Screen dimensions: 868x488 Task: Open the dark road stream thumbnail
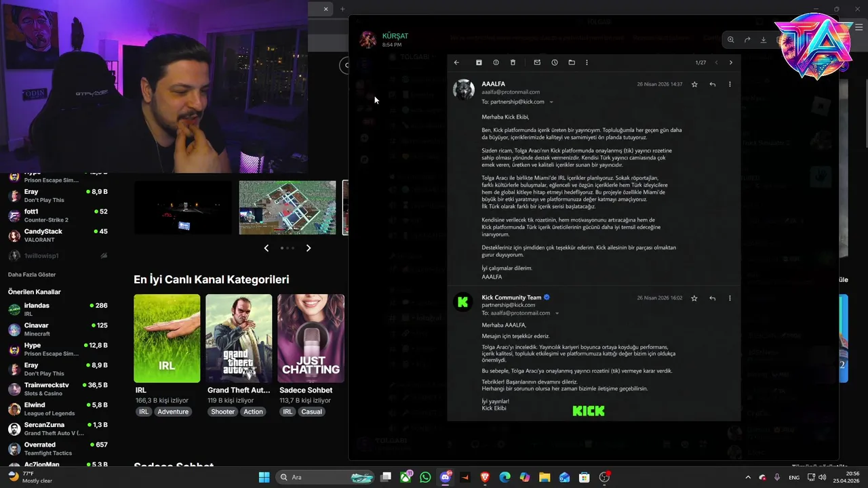coord(182,207)
